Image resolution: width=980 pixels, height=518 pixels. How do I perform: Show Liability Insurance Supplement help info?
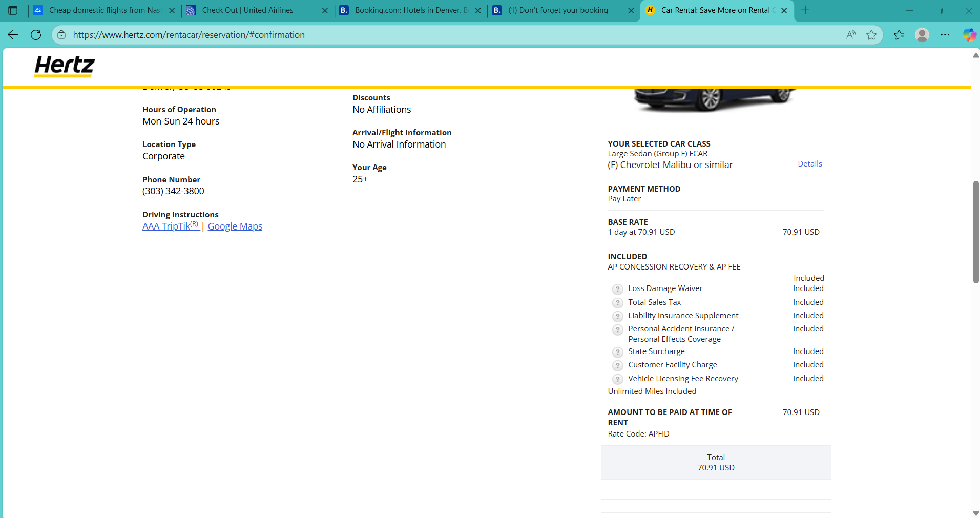click(618, 316)
